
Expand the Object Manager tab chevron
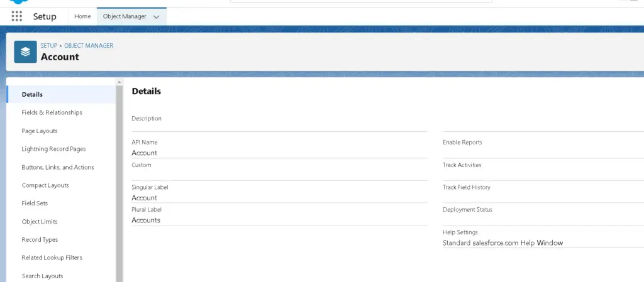click(156, 17)
